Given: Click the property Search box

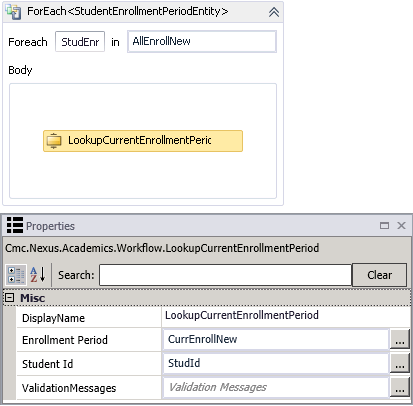Looking at the screenshot, I should [225, 275].
